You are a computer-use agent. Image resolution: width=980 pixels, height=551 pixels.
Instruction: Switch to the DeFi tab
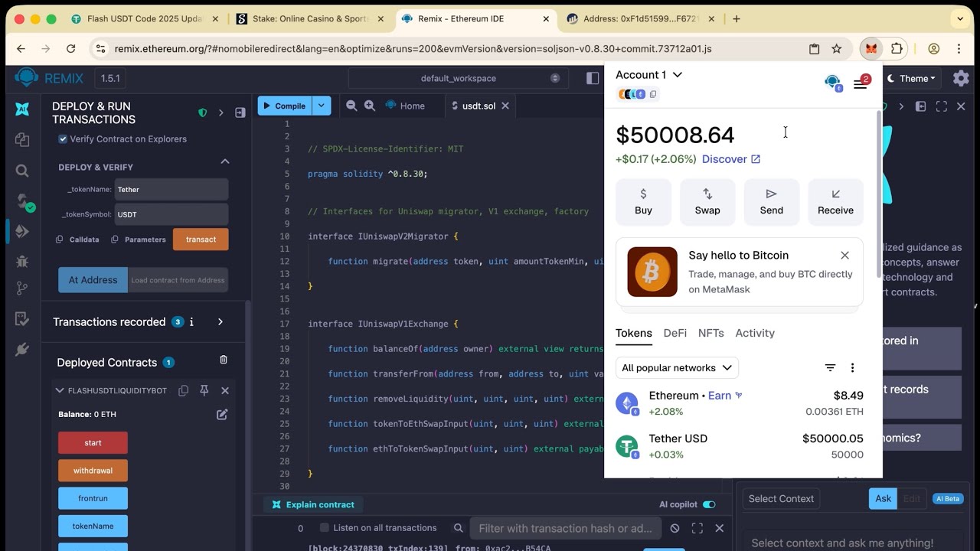(675, 333)
